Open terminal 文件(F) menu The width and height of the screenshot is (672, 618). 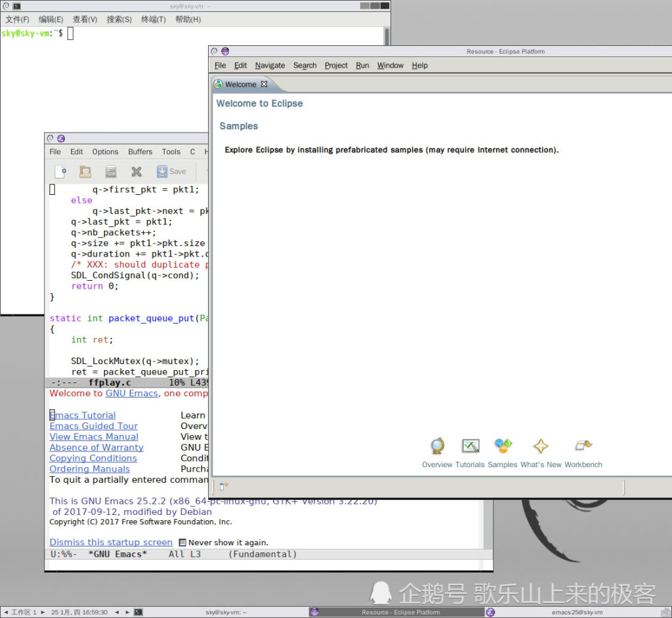[x=17, y=19]
